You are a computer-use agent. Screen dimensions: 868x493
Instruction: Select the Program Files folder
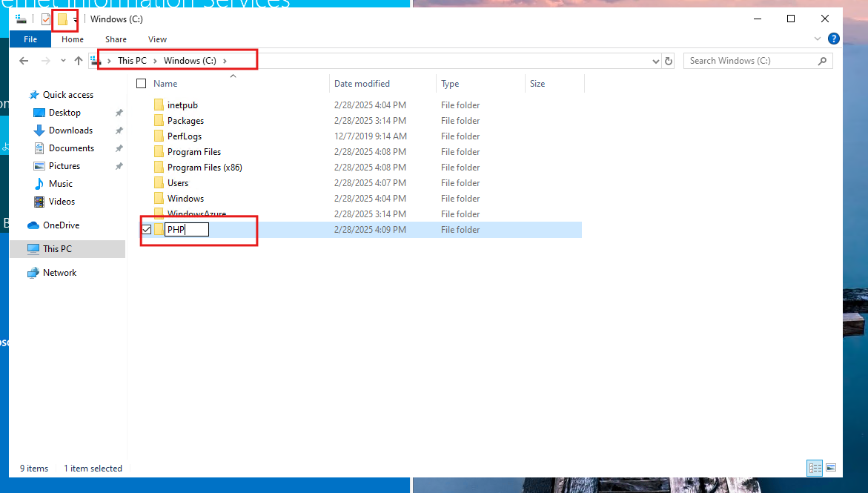pos(193,152)
